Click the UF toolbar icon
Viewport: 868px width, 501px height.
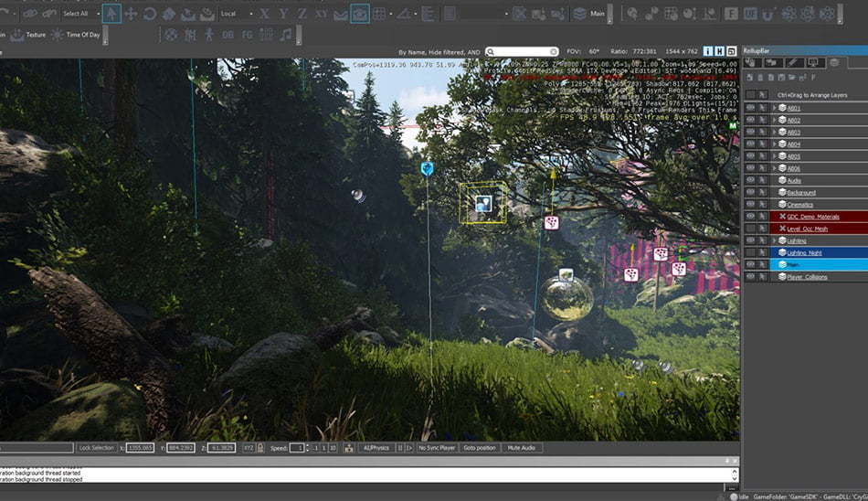coord(750,14)
